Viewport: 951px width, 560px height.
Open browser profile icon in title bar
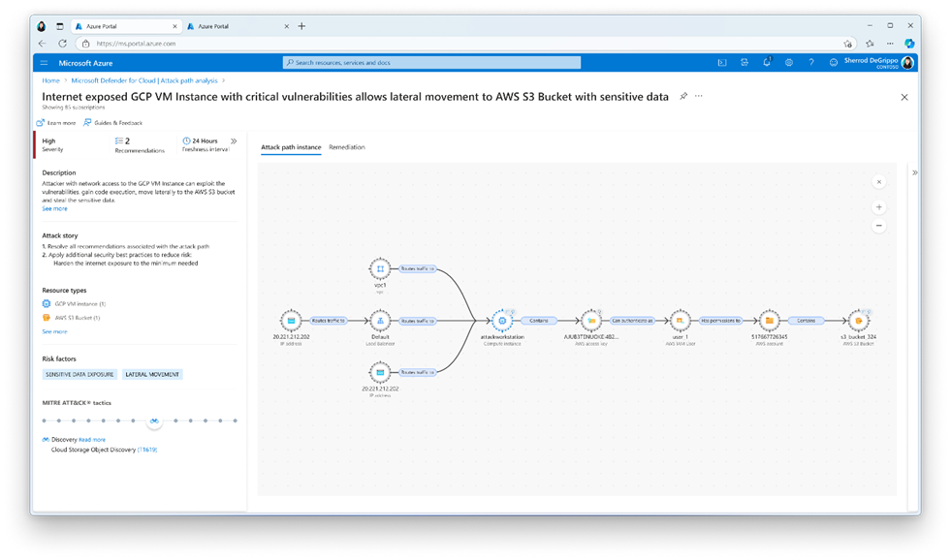click(42, 27)
